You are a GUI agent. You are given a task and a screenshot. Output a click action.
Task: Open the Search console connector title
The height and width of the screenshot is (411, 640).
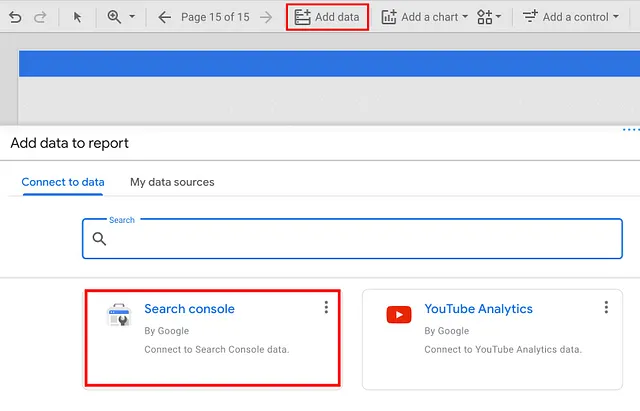coord(189,309)
